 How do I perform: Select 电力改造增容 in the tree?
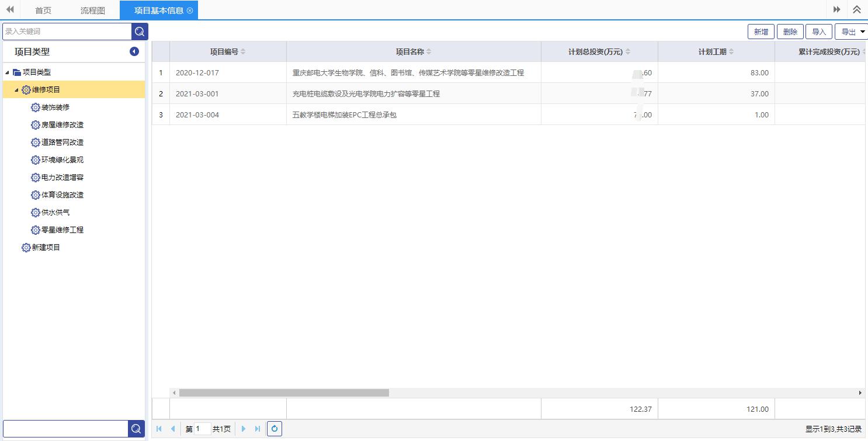pyautogui.click(x=62, y=178)
